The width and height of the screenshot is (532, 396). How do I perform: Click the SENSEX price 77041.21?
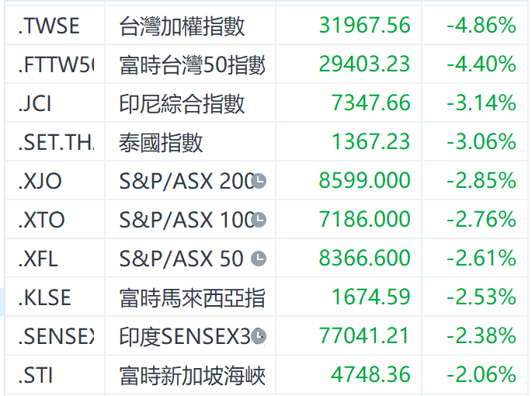364,336
